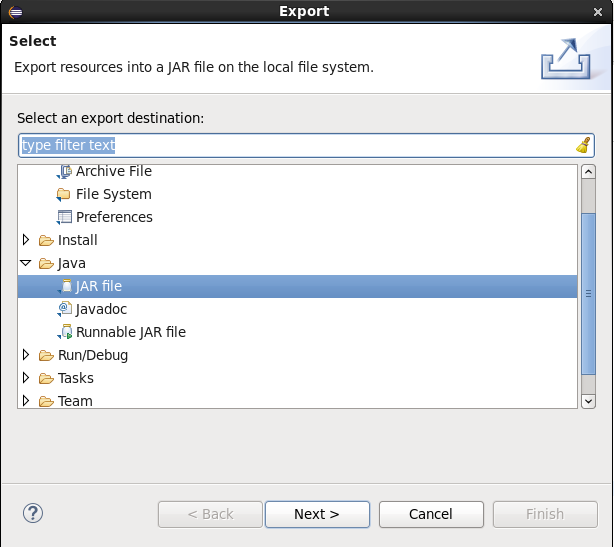The height and width of the screenshot is (547, 614).
Task: Expand the Run/Debug category
Action: coord(26,355)
